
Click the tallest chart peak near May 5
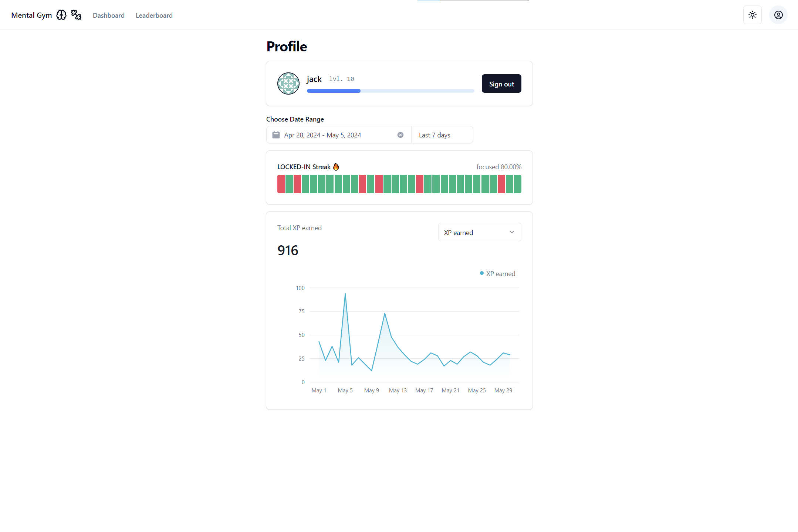tap(345, 294)
